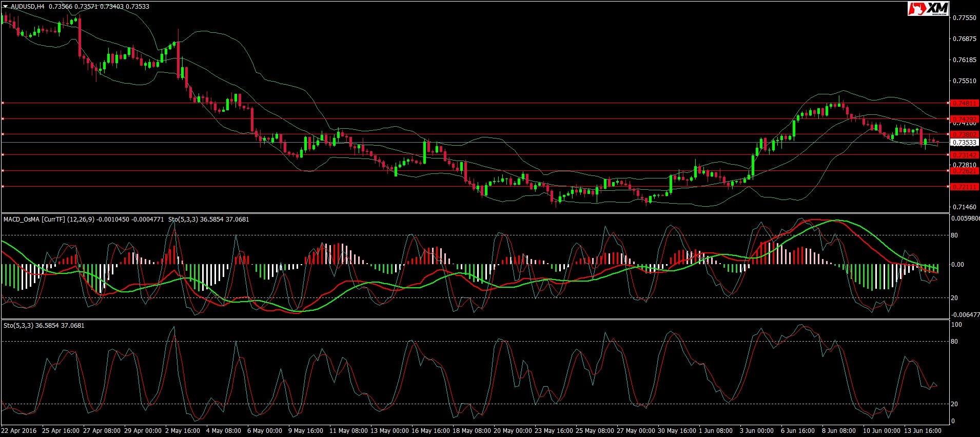Click the 0.72810 price axis value

coord(964,165)
